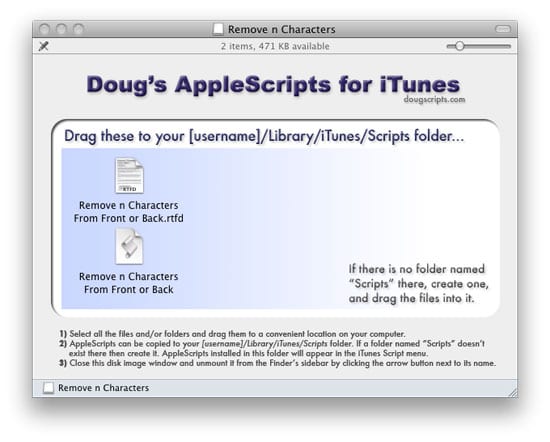Select the 'Remove n Characters From Front or Back' script label

click(x=129, y=283)
